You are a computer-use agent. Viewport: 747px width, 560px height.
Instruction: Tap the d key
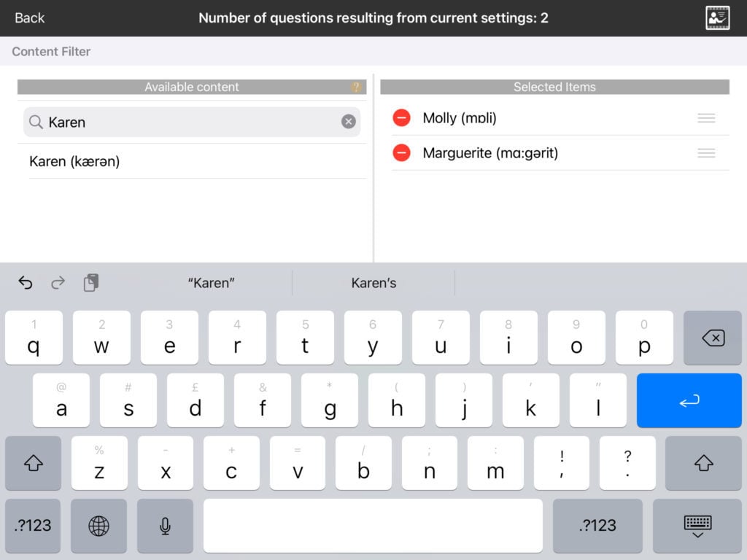(x=196, y=400)
